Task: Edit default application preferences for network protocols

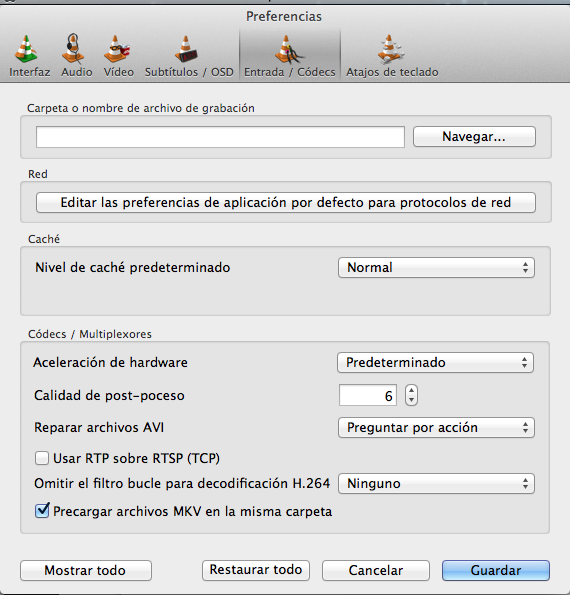Action: (286, 202)
